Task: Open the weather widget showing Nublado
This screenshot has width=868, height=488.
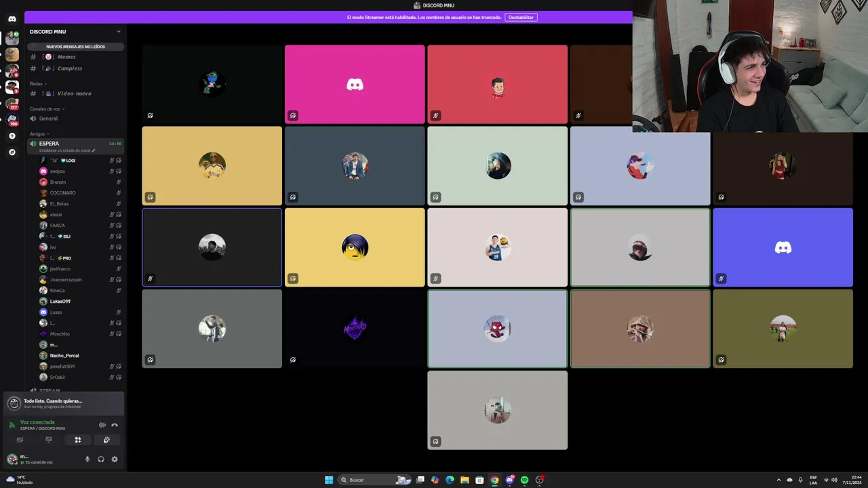Action: (x=20, y=480)
